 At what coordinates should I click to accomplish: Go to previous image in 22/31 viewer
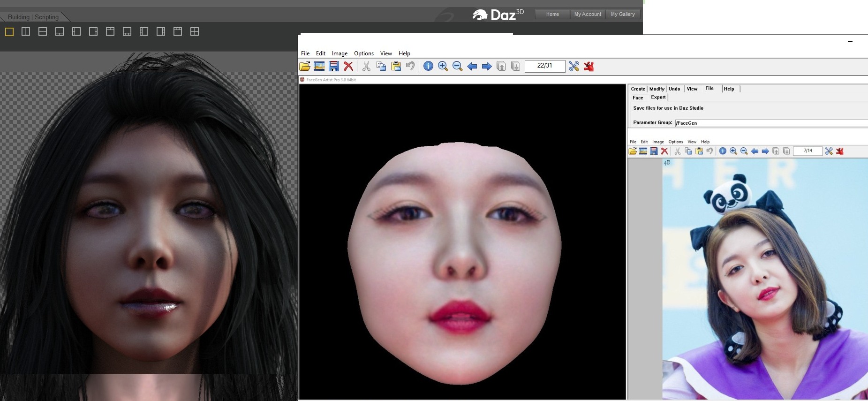pos(472,66)
